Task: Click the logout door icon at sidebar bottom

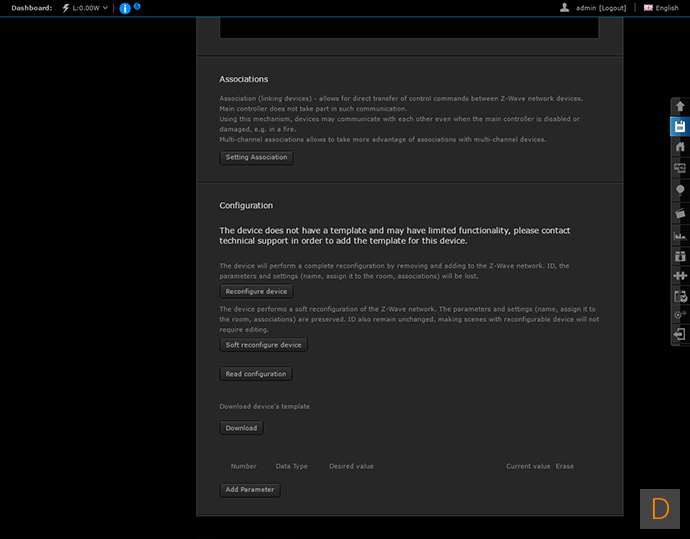Action: click(x=680, y=334)
